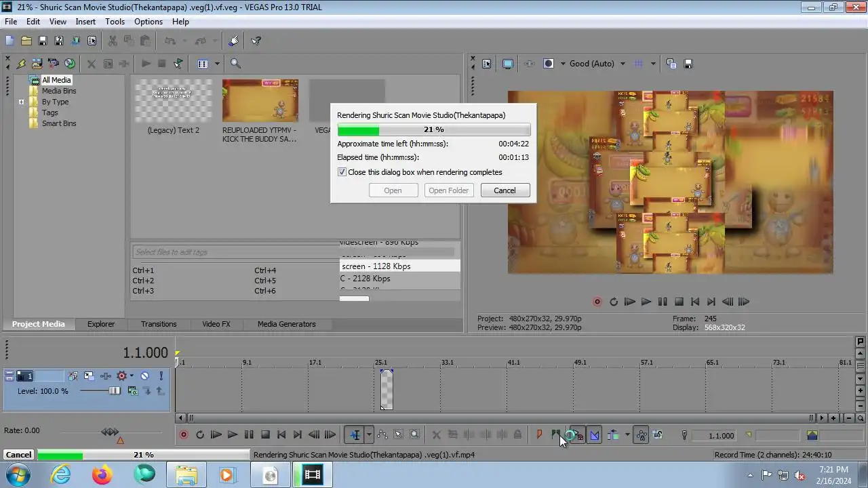This screenshot has width=868, height=488.
Task: Activate the What's This help cursor
Action: (x=256, y=41)
